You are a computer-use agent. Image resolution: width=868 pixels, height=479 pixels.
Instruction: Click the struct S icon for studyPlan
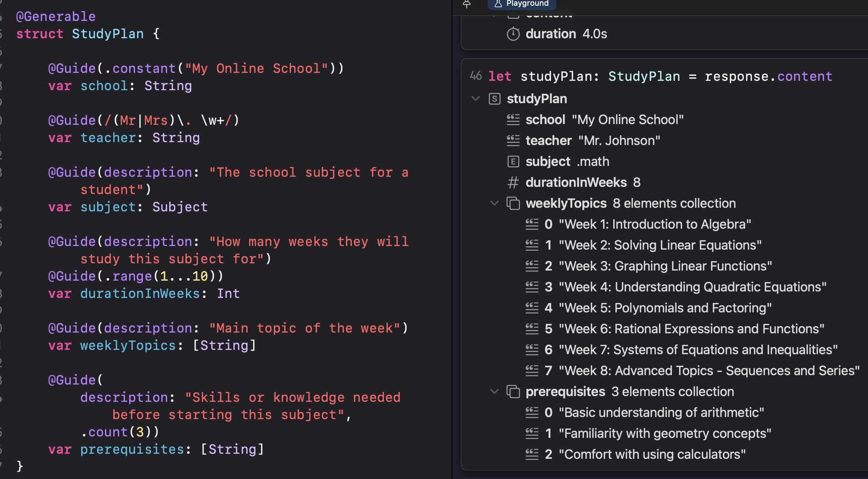494,99
